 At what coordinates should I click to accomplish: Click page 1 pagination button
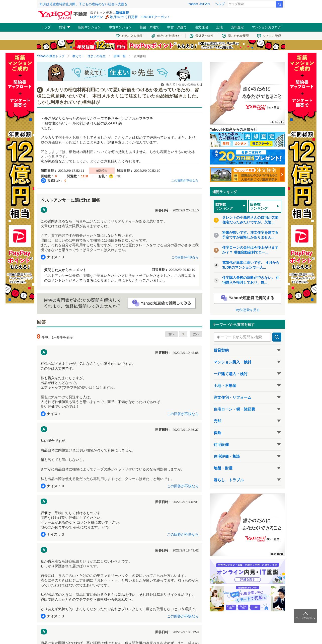pos(183,334)
